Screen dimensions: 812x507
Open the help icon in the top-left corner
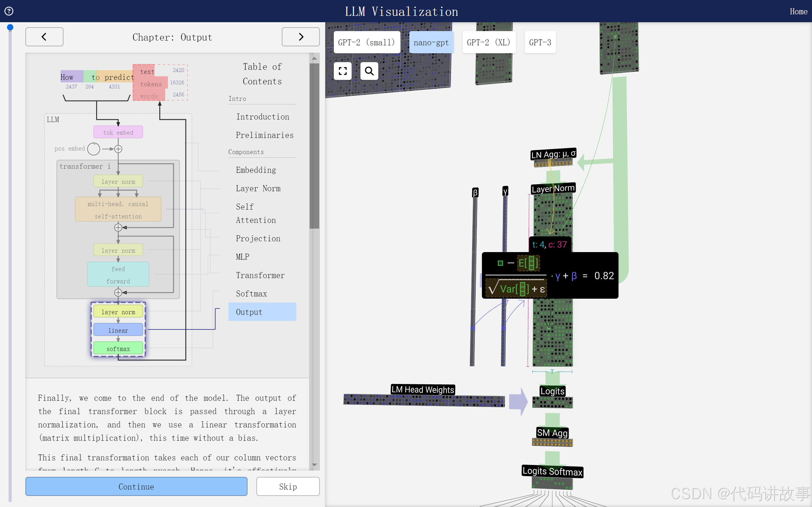tap(9, 11)
